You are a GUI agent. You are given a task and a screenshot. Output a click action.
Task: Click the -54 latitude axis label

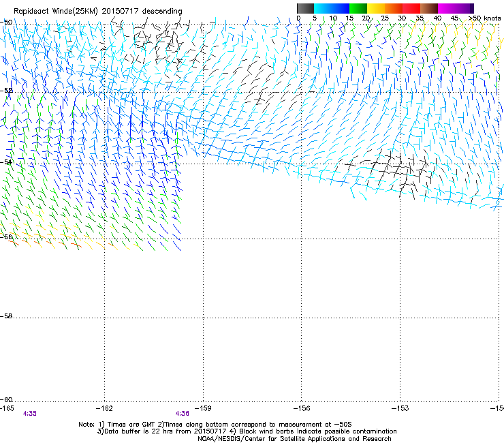tap(6, 162)
